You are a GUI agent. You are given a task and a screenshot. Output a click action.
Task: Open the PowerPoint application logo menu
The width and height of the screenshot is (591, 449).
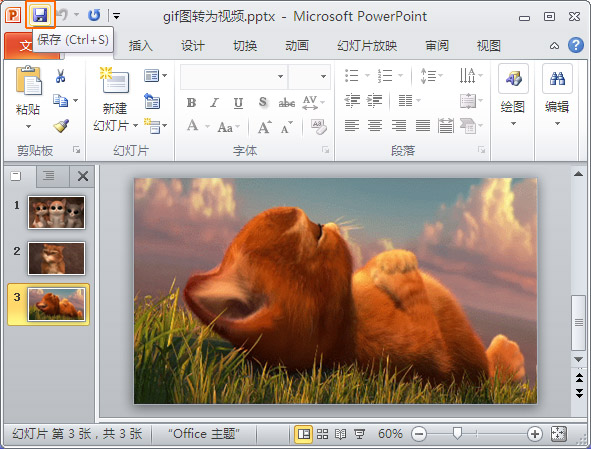coord(13,15)
